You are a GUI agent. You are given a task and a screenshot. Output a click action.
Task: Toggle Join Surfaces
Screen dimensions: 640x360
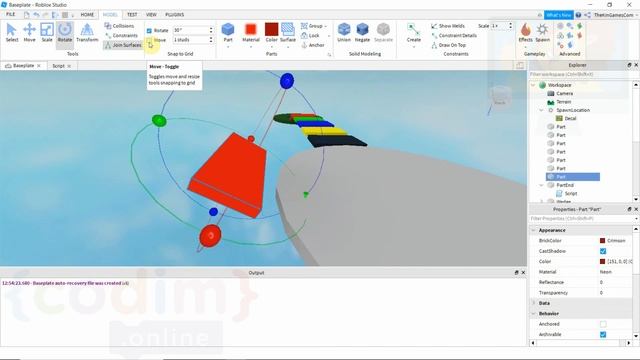[x=123, y=45]
